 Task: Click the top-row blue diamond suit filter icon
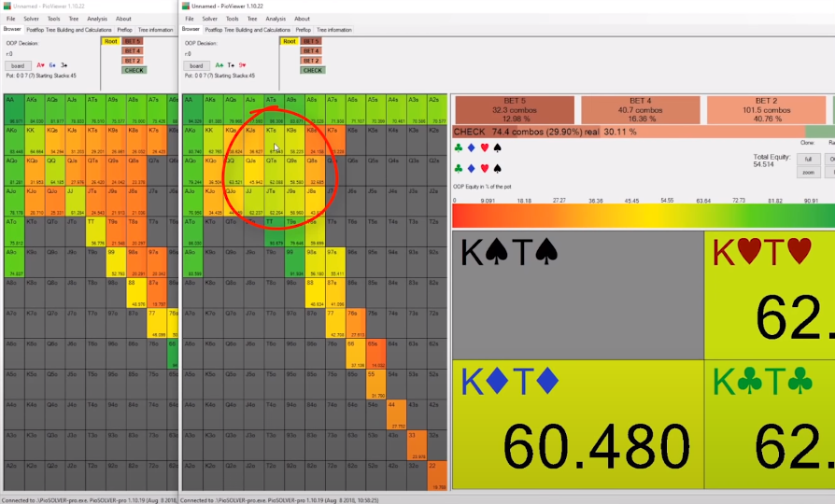(x=471, y=147)
